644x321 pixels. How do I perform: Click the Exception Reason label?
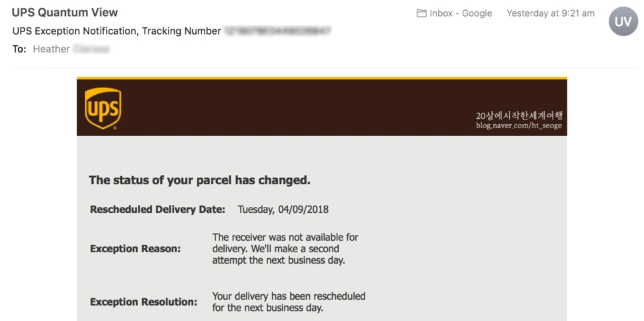pos(135,249)
